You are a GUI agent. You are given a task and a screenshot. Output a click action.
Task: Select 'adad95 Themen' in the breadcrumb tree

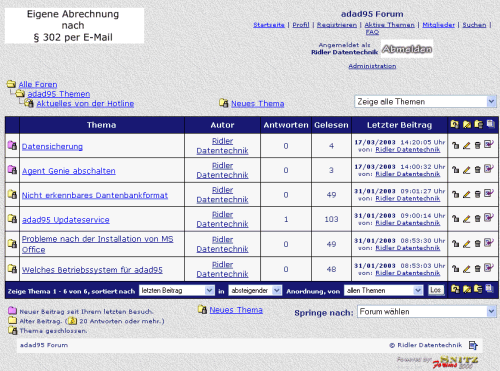[x=59, y=94]
